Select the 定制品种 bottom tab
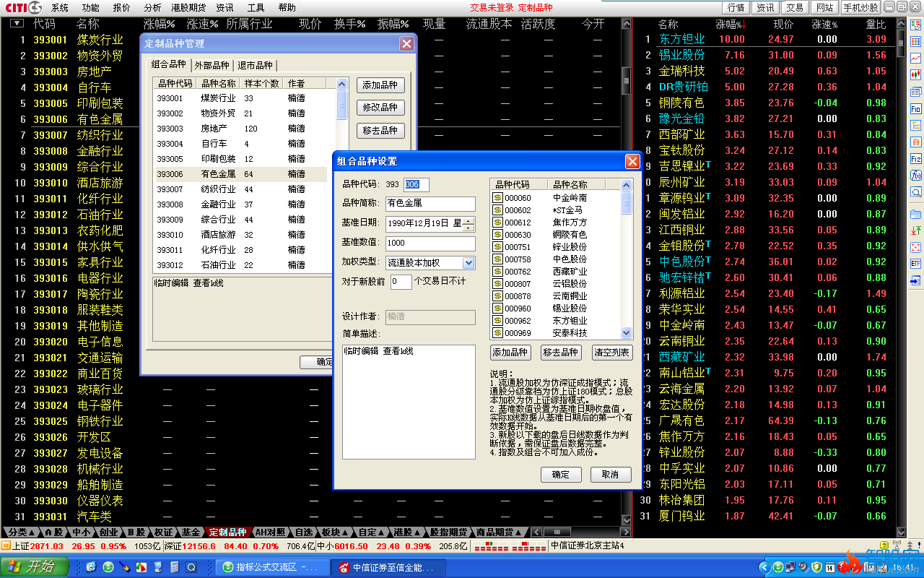The image size is (924, 578). coord(227,532)
